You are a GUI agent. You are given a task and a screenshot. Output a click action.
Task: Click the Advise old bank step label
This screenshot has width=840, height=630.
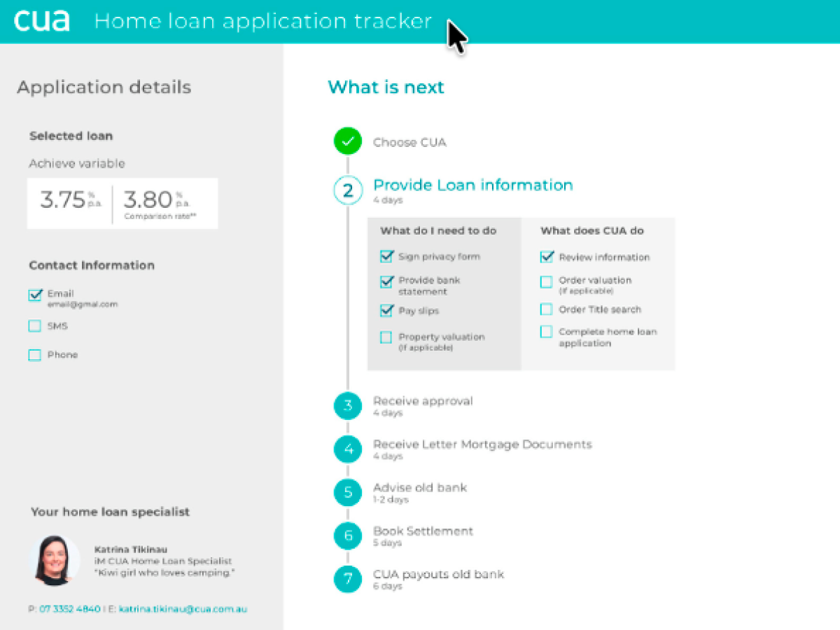[420, 488]
